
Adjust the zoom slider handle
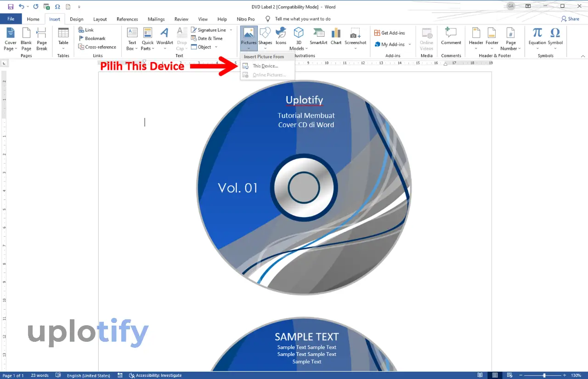[545, 375]
